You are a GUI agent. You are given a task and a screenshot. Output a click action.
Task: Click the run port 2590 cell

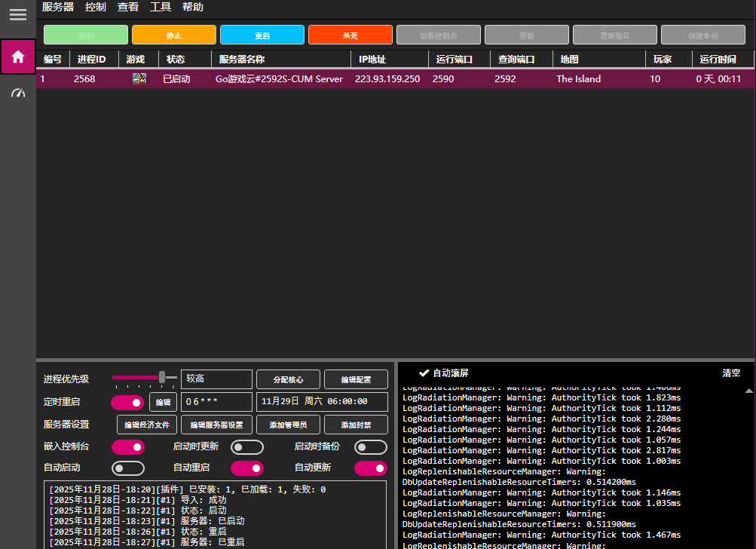[443, 79]
